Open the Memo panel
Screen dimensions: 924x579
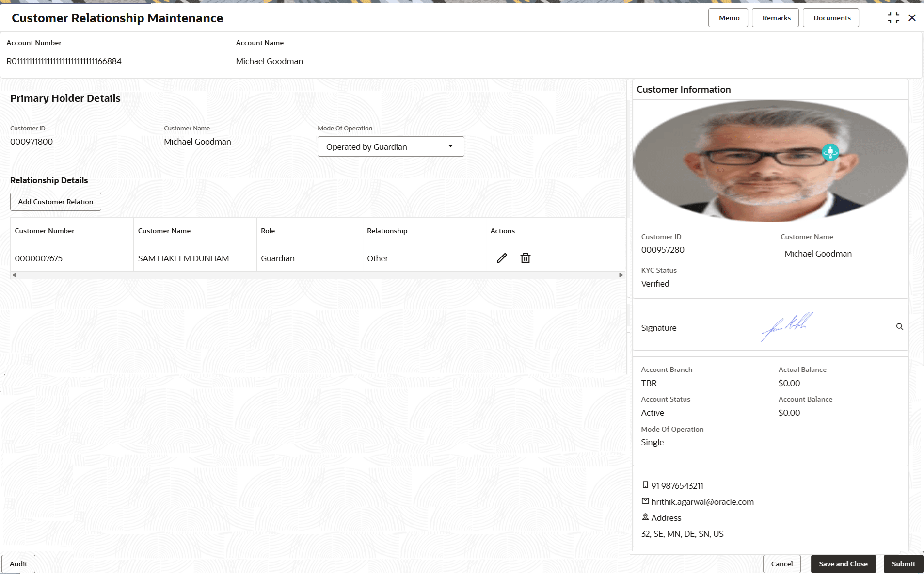point(729,18)
